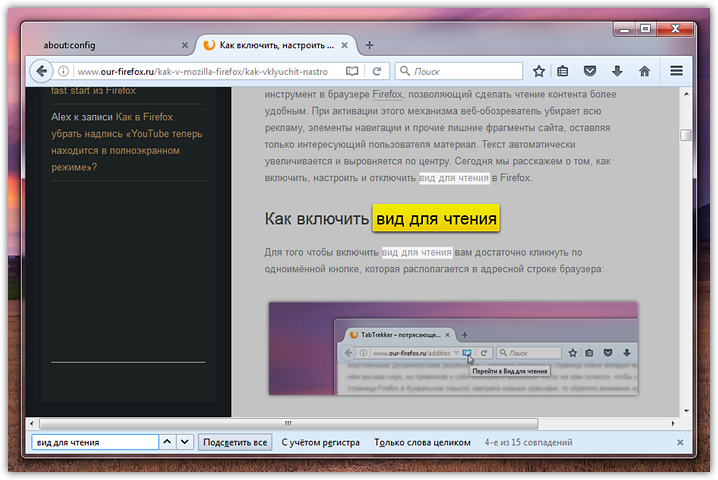Show bookmarks list icon
This screenshot has width=718, height=480.
tap(563, 71)
